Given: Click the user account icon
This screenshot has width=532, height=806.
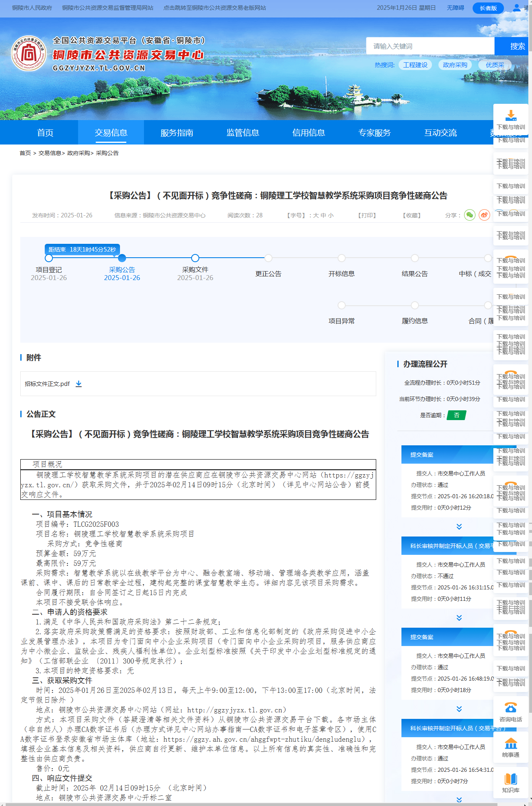Looking at the screenshot, I should coord(516,8).
